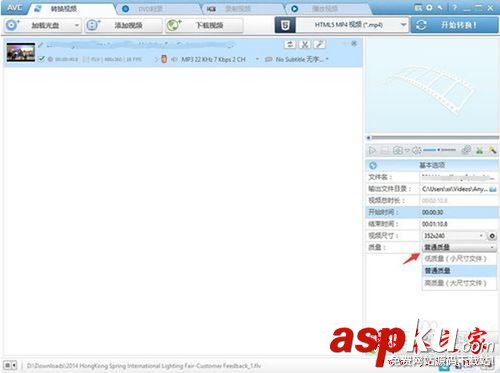The image size is (500, 373).
Task: Click the output folder path field
Action: tap(454, 189)
